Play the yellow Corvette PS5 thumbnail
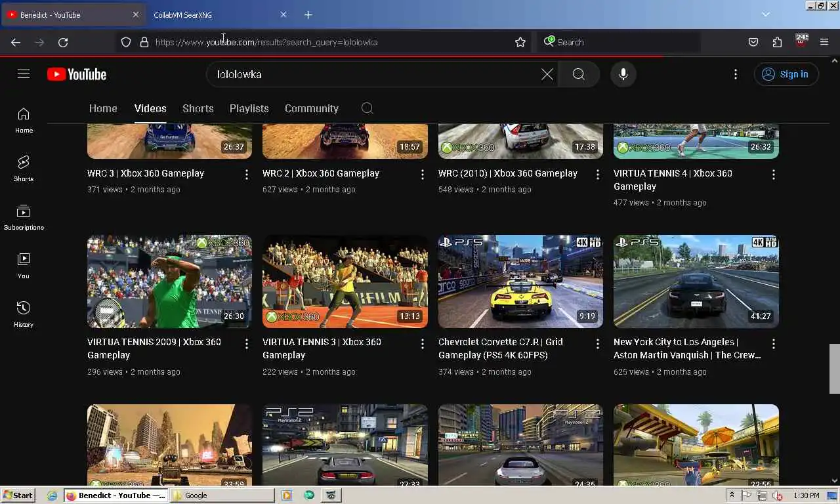 point(520,282)
